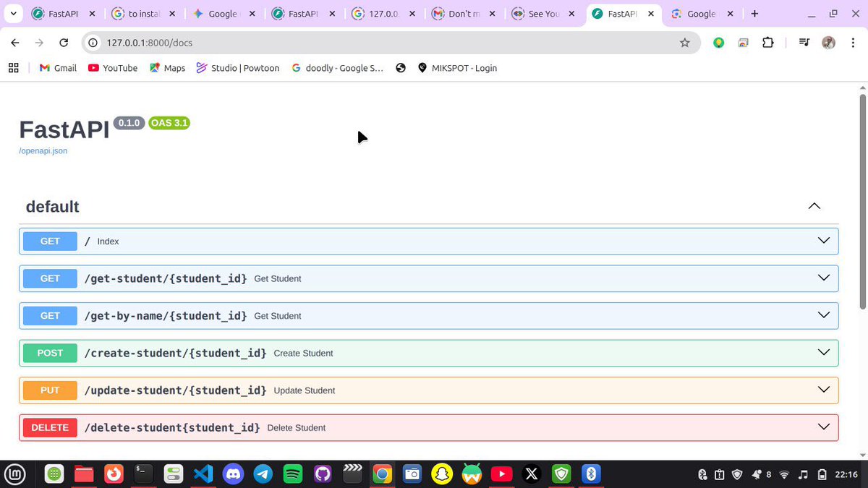Open Discord from the taskbar

(x=234, y=474)
